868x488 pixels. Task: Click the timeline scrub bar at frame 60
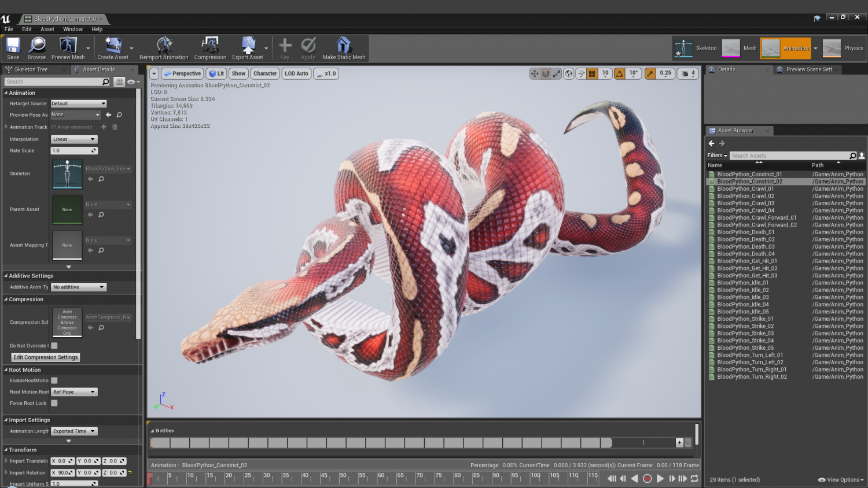click(378, 478)
